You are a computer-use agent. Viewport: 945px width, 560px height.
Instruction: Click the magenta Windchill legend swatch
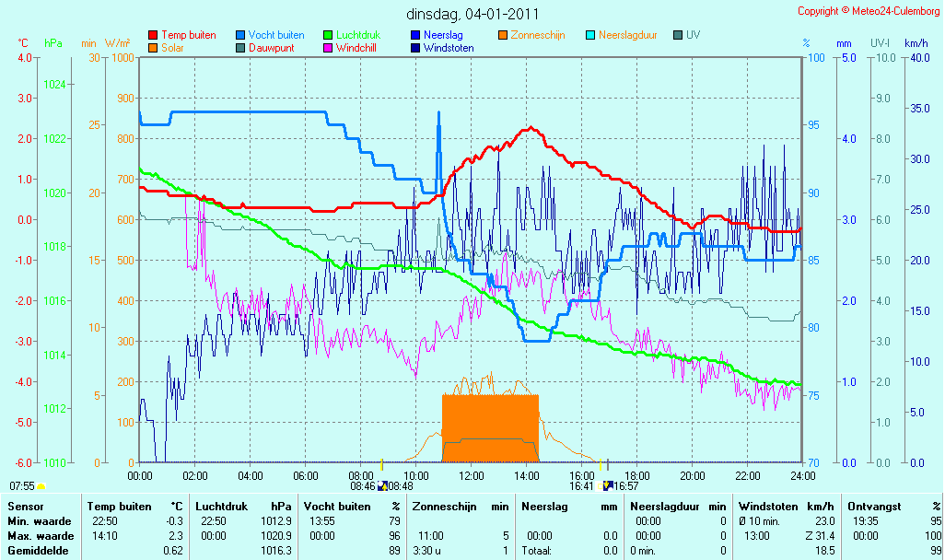point(328,48)
